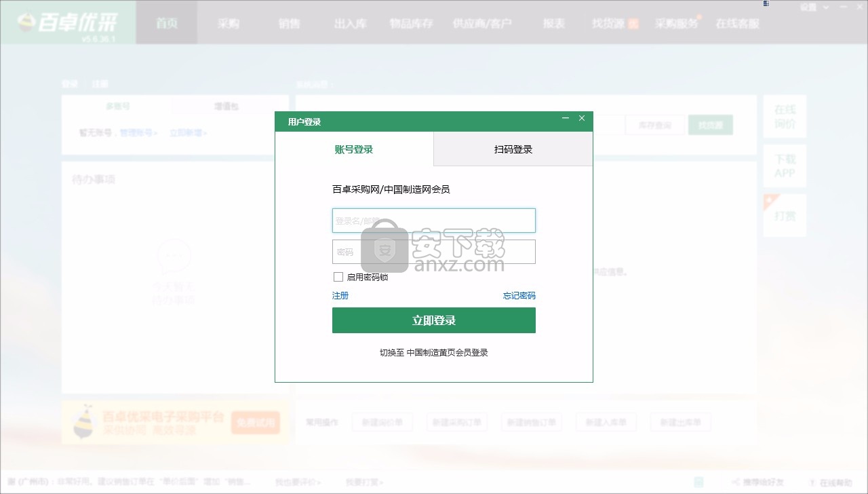Click the 立即登录 login button
The image size is (868, 494).
(434, 320)
